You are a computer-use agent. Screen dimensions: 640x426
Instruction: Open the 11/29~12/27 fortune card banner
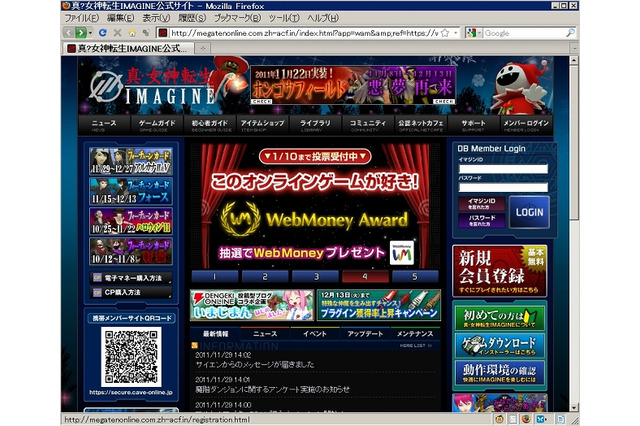(131, 161)
